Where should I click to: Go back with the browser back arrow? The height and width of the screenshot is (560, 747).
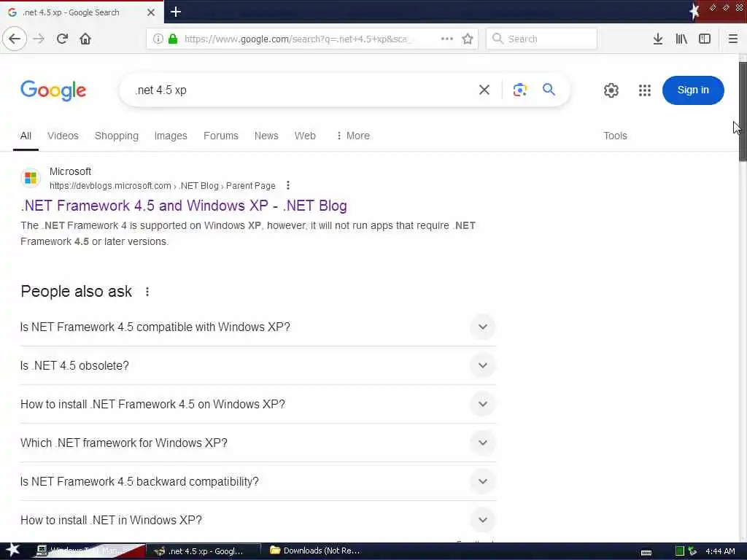click(x=15, y=39)
